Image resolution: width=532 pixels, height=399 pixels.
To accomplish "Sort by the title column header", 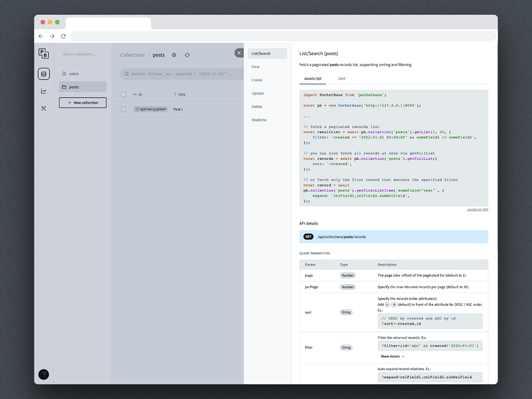I will [x=180, y=94].
